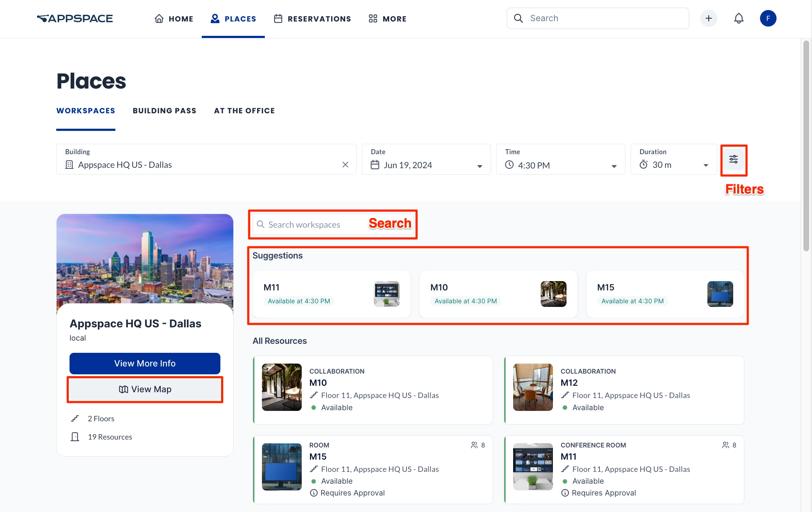
Task: Click the Duration dropdown arrow
Action: point(706,165)
